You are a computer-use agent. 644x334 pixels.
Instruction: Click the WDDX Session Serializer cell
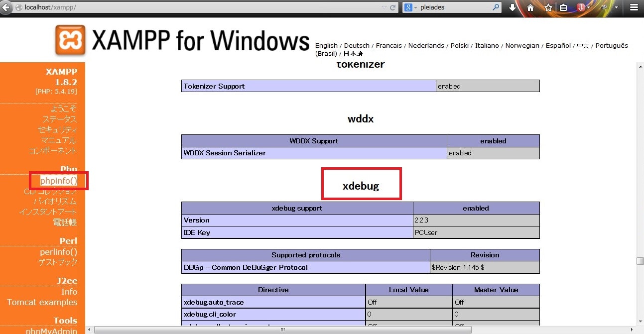pos(314,153)
